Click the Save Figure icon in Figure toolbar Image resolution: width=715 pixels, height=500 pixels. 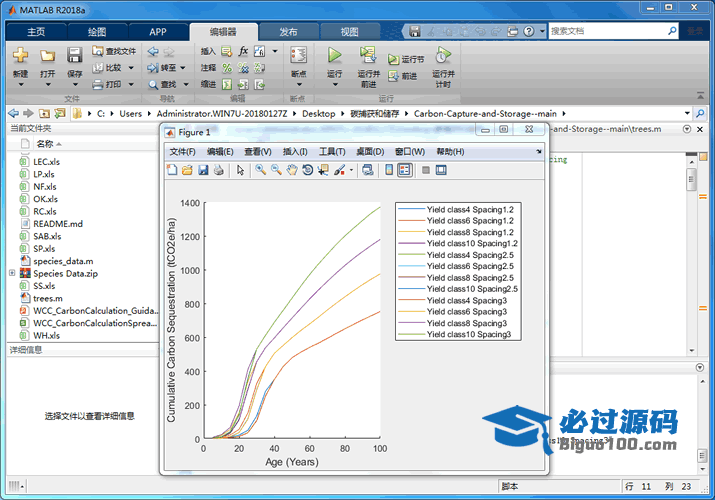point(203,170)
